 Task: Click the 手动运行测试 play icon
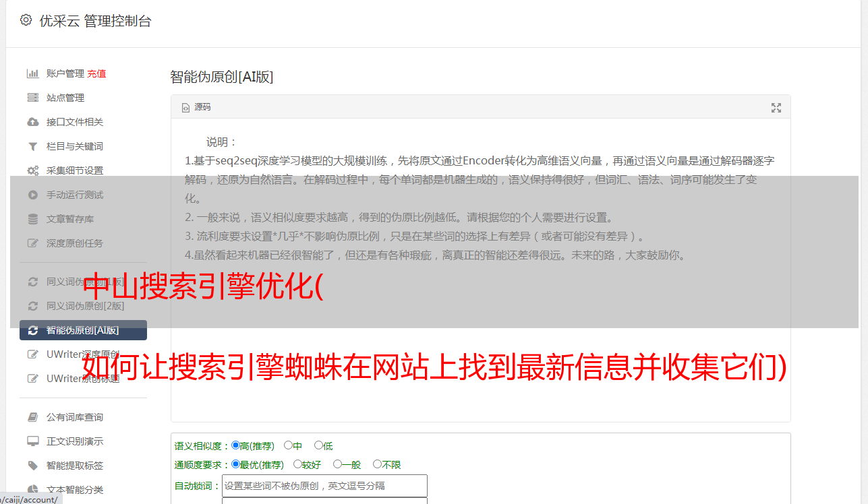(32, 195)
